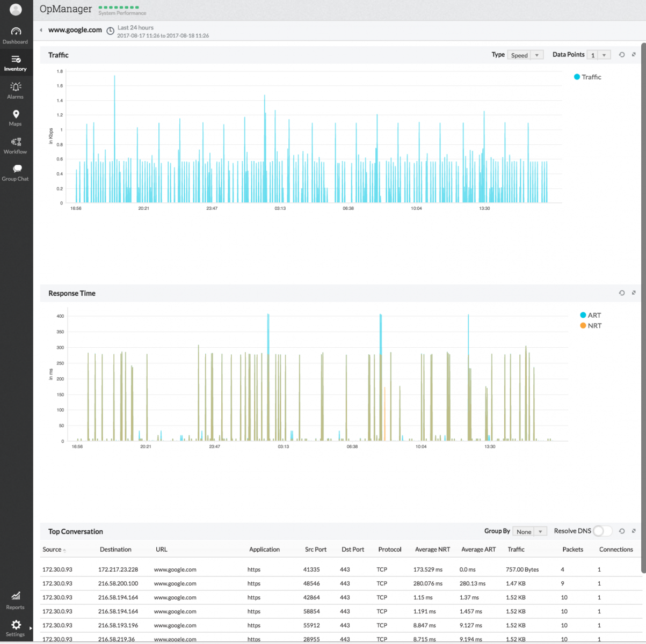Image resolution: width=646 pixels, height=644 pixels.
Task: Refresh the Traffic chart
Action: click(622, 55)
